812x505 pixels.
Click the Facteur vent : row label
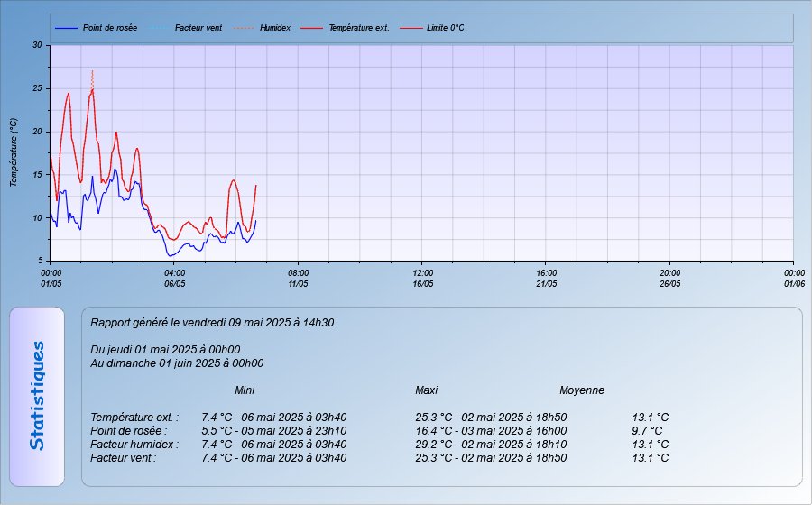point(124,457)
